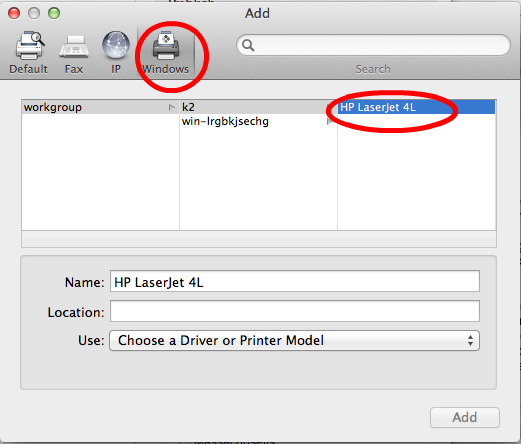Click the Use dropdown stepper arrows
The width and height of the screenshot is (521, 444).
click(470, 340)
